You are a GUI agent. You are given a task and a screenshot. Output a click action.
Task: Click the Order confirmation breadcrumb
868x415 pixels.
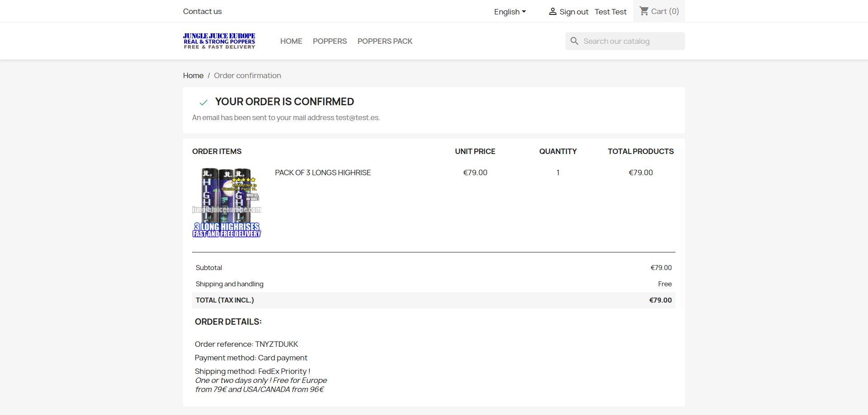click(247, 75)
